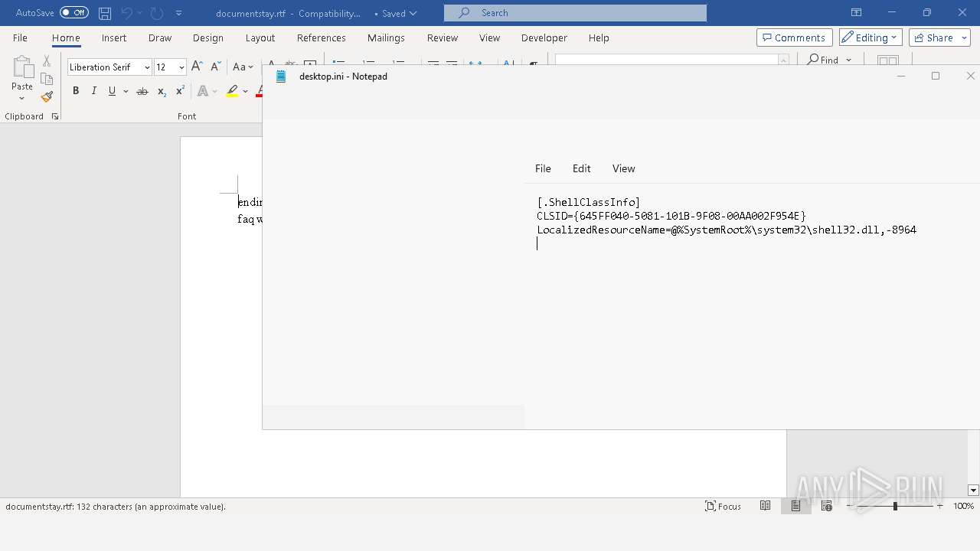Expand highlight color dropdown arrow
The height and width of the screenshot is (551, 980).
[246, 91]
